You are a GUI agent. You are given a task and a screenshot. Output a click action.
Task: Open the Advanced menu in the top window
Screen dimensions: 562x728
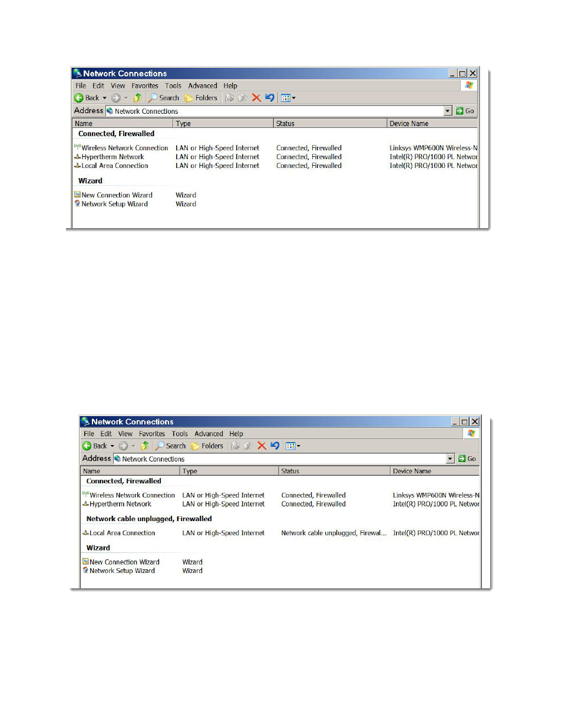tap(203, 85)
